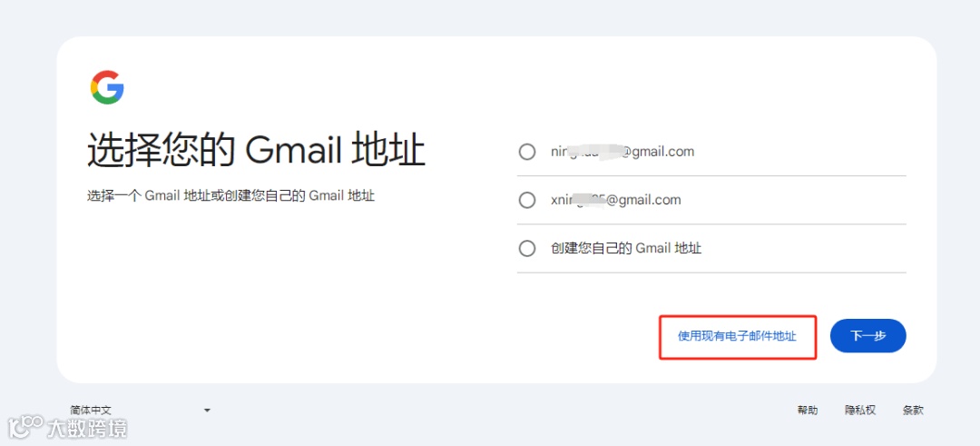Image resolution: width=980 pixels, height=446 pixels.
Task: Open the 隐私权 footer link
Action: tap(860, 411)
